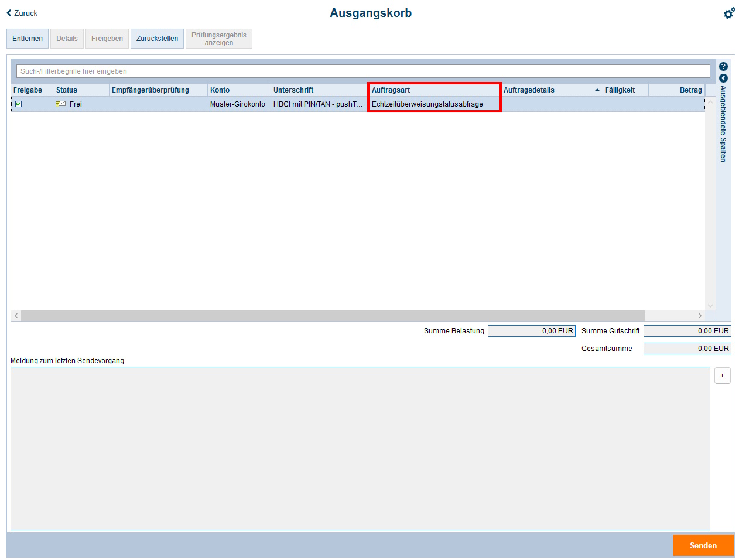
Task: Click the left arrow of the horizontal scrollbar
Action: point(16,315)
